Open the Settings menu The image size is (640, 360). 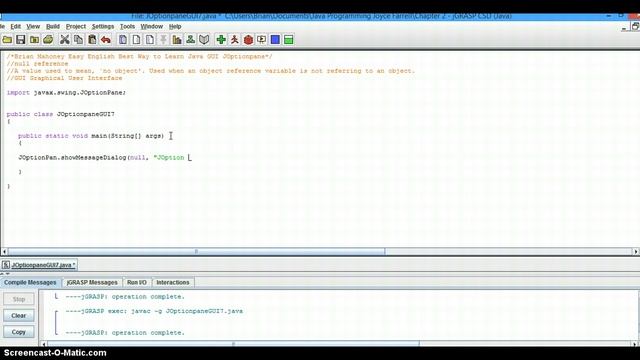point(103,27)
